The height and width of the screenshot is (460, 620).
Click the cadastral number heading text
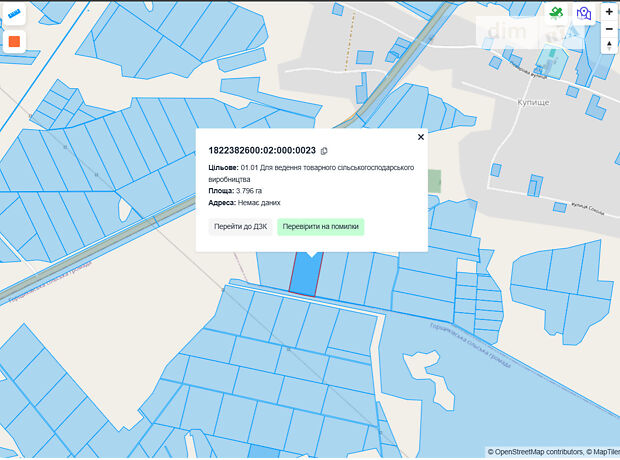click(x=262, y=151)
